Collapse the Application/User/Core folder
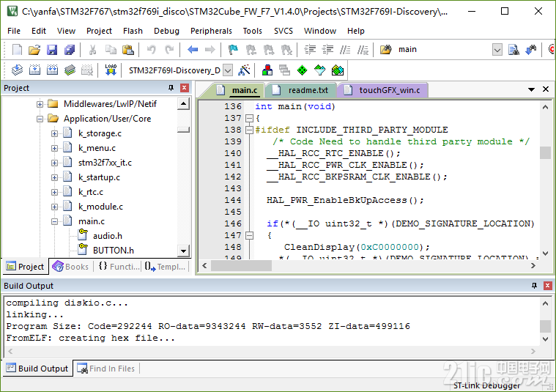 (40, 119)
